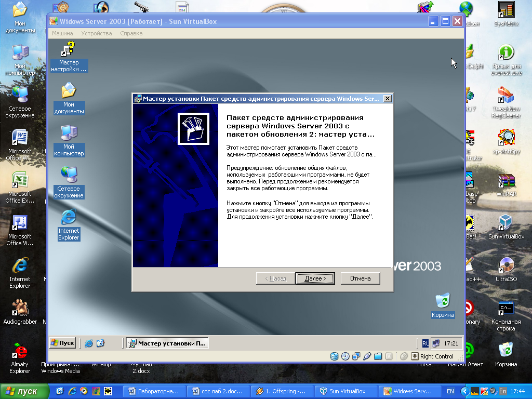Open Audiograbber host desktop shortcut
Viewport: 532px width, 399px height.
(x=20, y=312)
